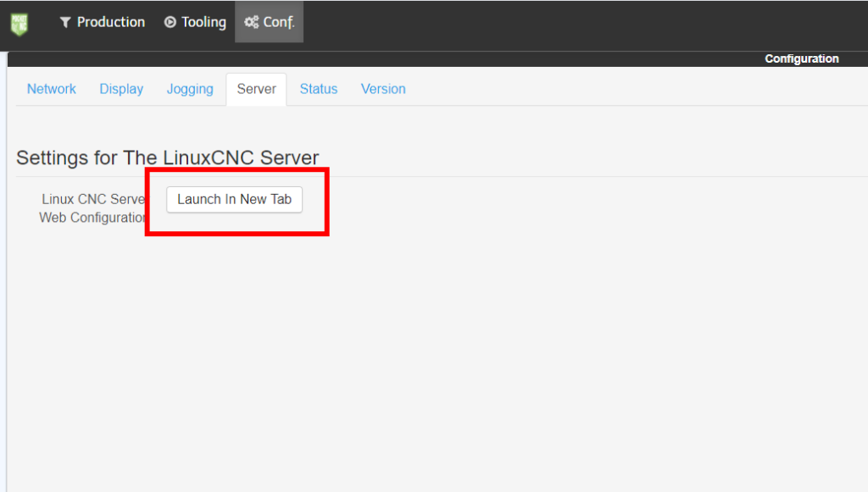Switch to the Network tab
The width and height of the screenshot is (868, 492).
52,89
